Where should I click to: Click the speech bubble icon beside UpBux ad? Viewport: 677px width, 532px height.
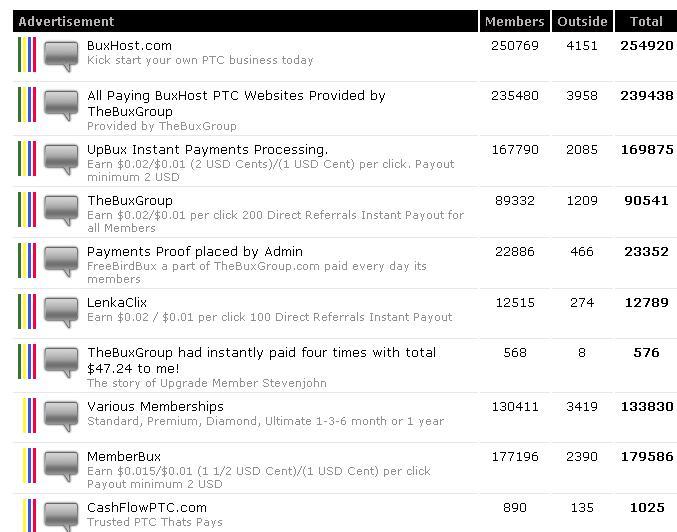pyautogui.click(x=61, y=160)
